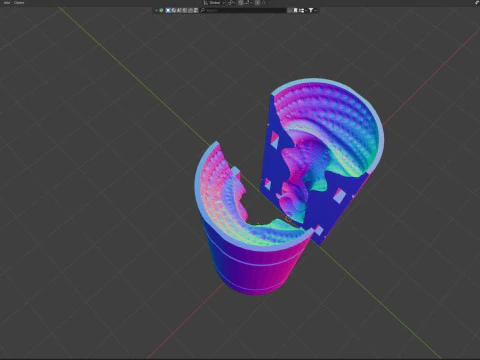Open the Object menu in the header
This screenshot has width=480, height=360.
pos(19,3)
